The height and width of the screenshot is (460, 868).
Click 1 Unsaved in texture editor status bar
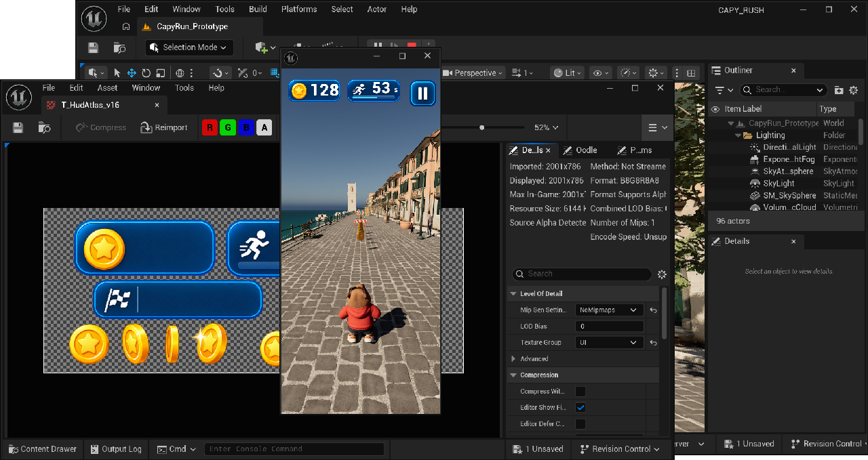[538, 448]
